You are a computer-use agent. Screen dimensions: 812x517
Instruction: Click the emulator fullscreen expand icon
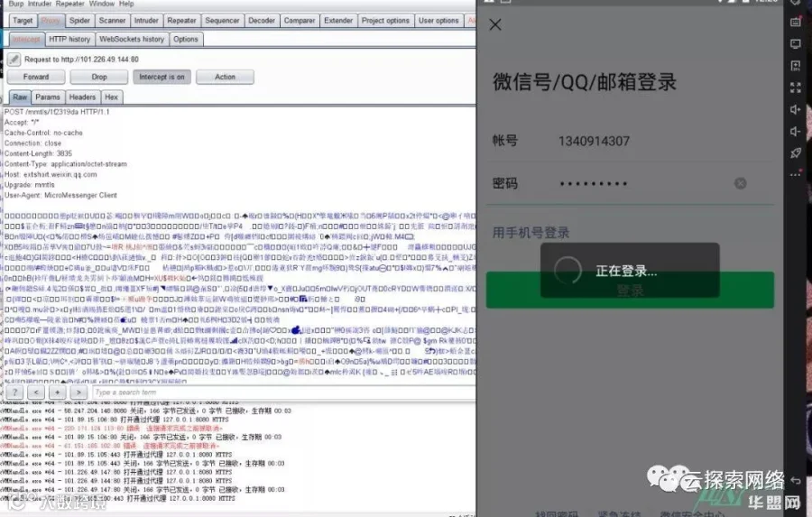click(796, 88)
